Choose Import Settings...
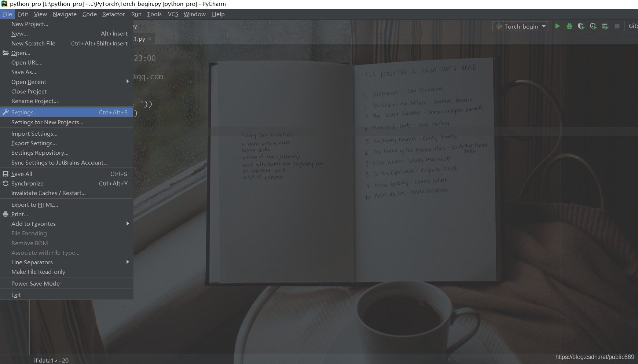Image resolution: width=638 pixels, height=364 pixels. [66, 133]
